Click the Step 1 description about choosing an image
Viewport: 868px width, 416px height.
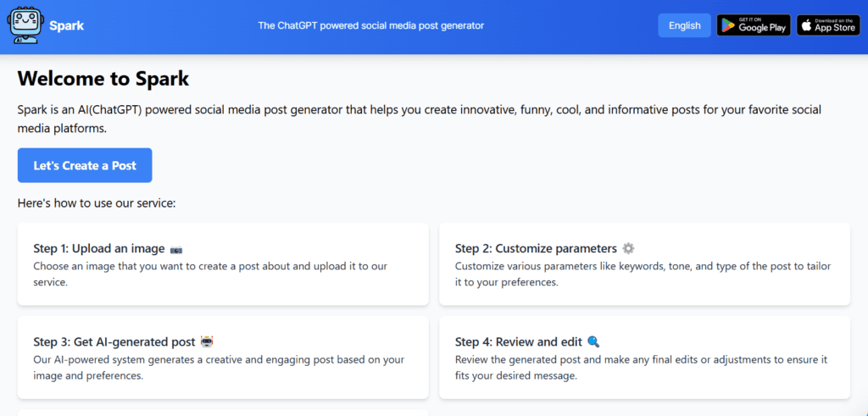click(x=210, y=274)
